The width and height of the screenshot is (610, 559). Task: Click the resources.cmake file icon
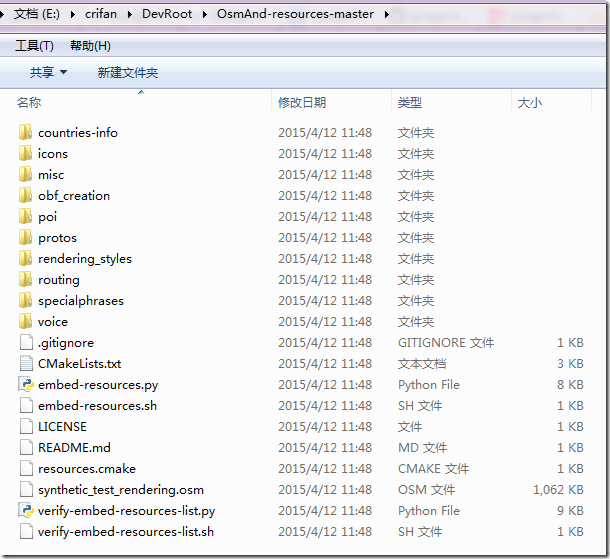tap(26, 468)
